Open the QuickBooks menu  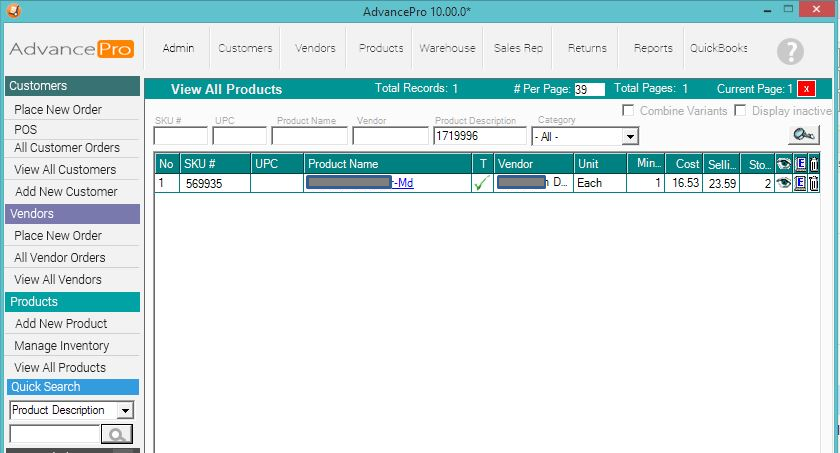coord(718,48)
